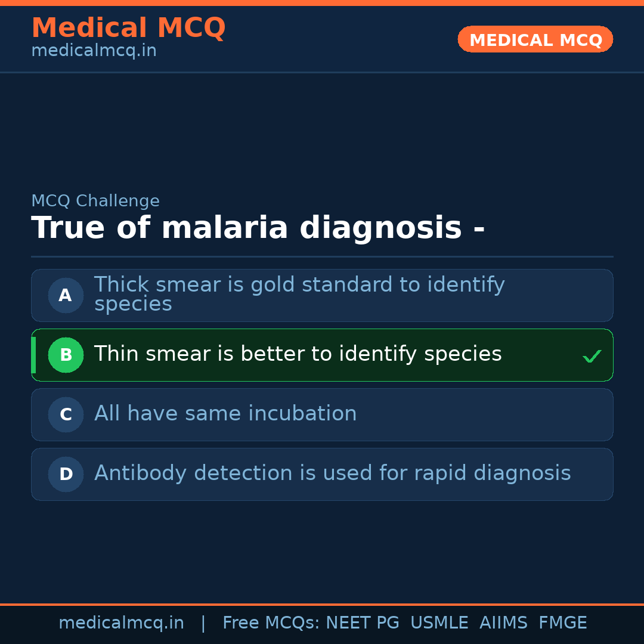This screenshot has height=644, width=644.
Task: Click the 'Medical MCQ' header title
Action: [x=128, y=28]
